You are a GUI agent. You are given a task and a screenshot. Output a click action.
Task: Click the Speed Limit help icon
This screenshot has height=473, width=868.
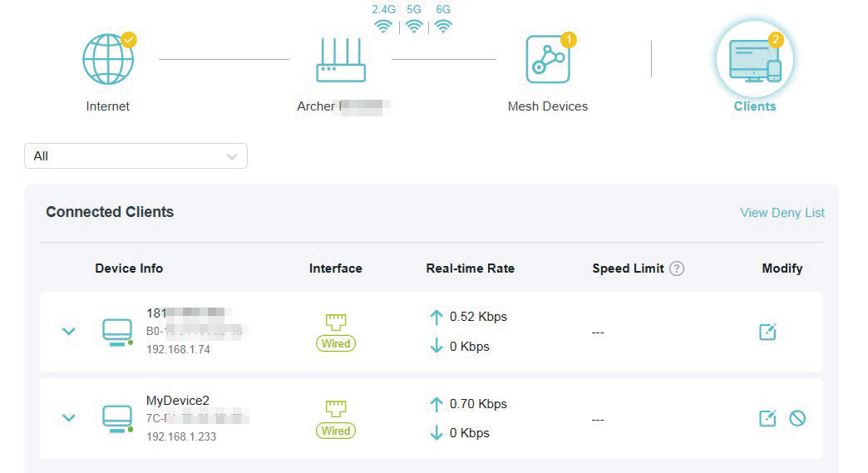coord(677,269)
